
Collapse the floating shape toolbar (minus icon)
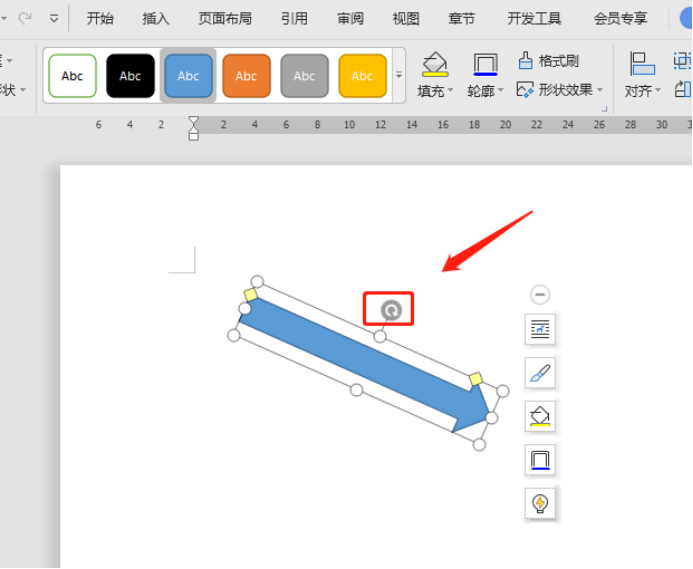point(540,294)
